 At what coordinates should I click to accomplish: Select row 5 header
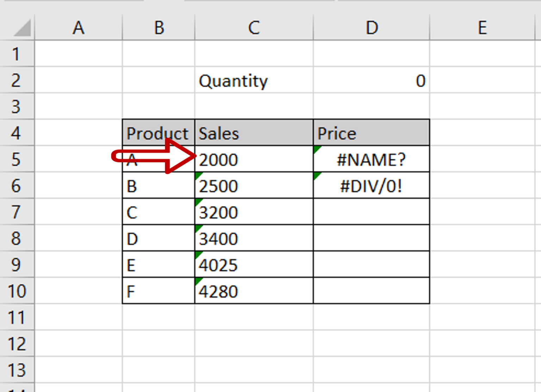click(17, 159)
